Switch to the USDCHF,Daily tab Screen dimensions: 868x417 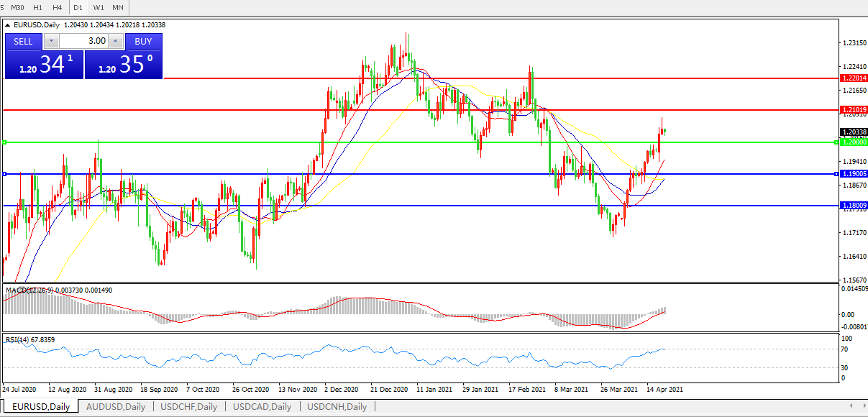pos(189,407)
